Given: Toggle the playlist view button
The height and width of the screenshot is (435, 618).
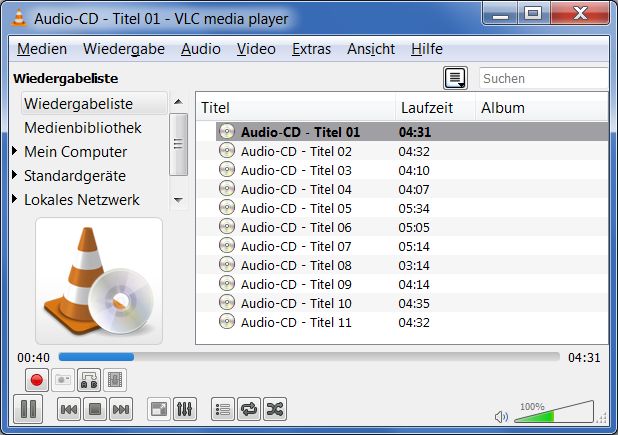Looking at the screenshot, I should pyautogui.click(x=223, y=409).
